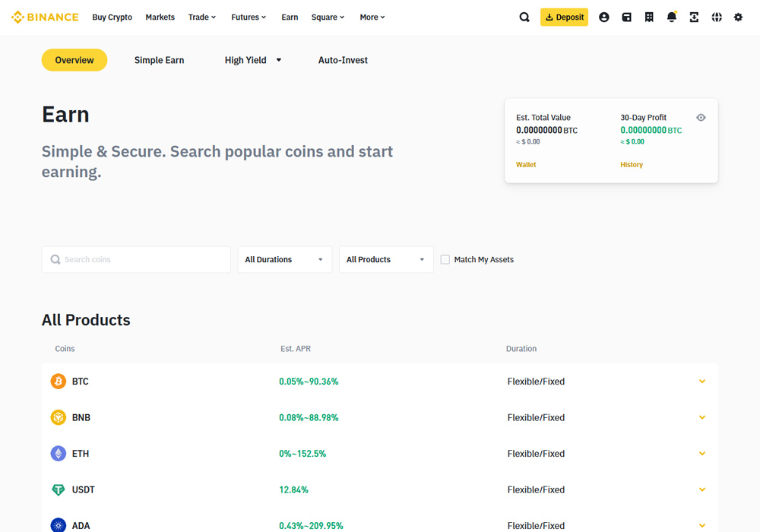
Task: Open the Wallet link
Action: 526,165
